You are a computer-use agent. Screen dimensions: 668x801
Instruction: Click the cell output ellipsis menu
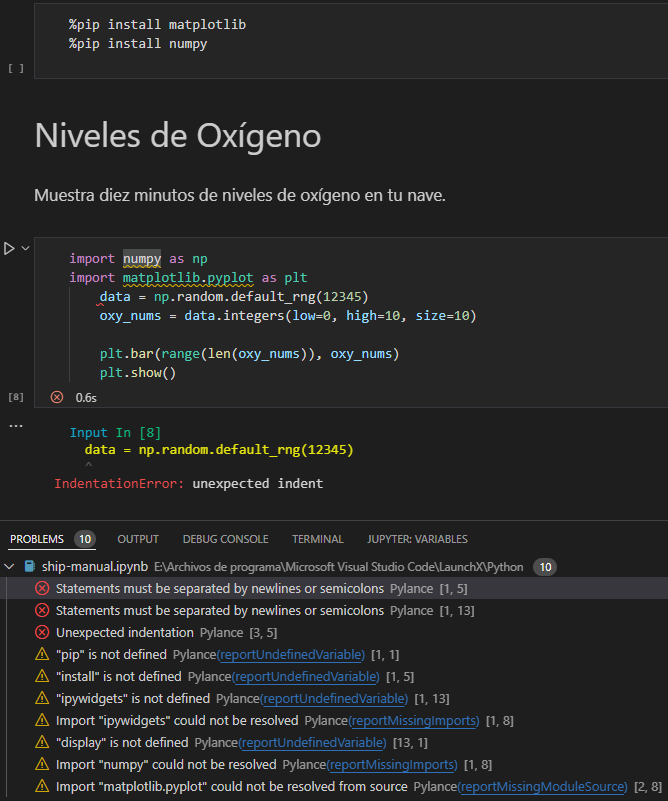tap(16, 426)
